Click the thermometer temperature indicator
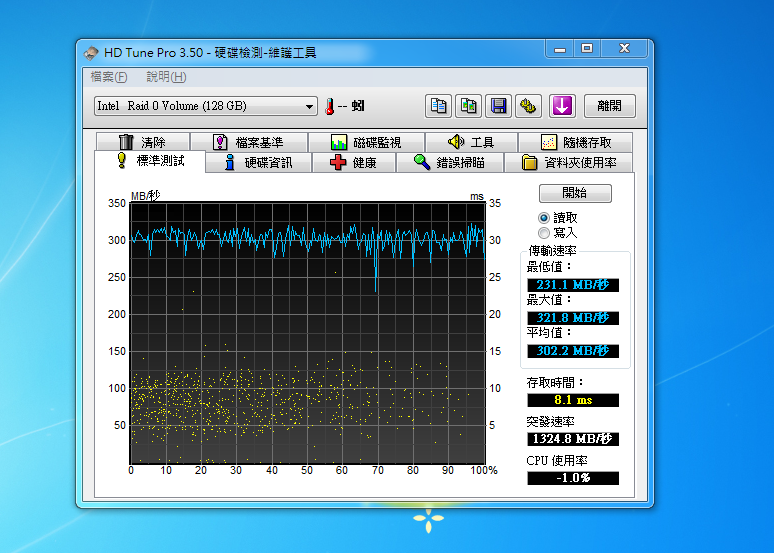775x554 pixels. 328,106
